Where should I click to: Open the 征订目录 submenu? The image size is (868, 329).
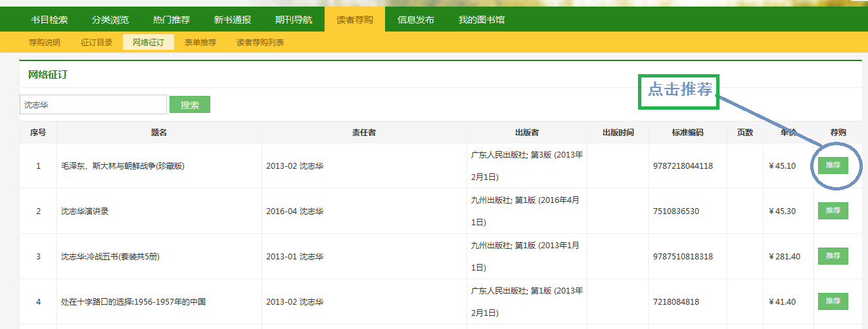pos(97,43)
